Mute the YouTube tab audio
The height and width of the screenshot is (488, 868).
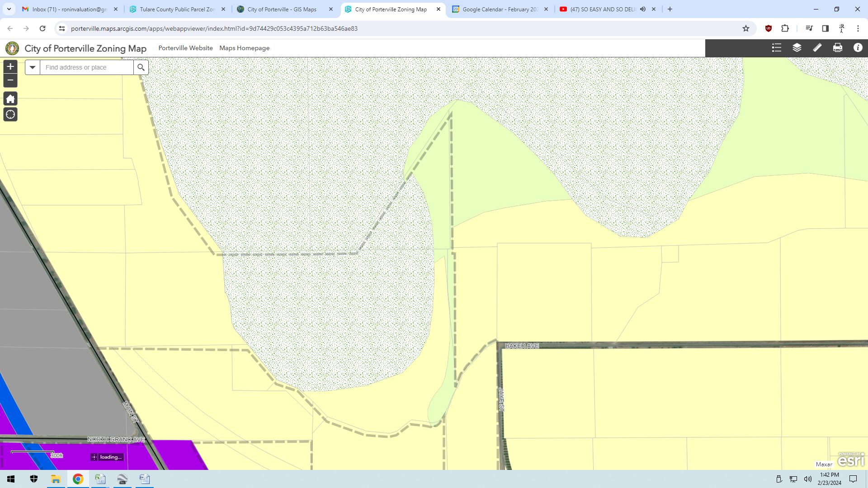click(x=642, y=9)
